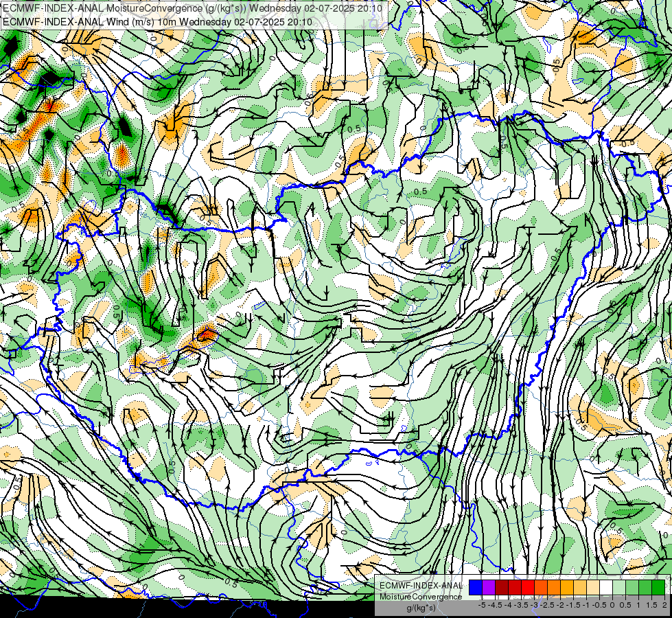672x618 pixels.
Task: Click the -5 value on the legend scale
Action: [482, 605]
